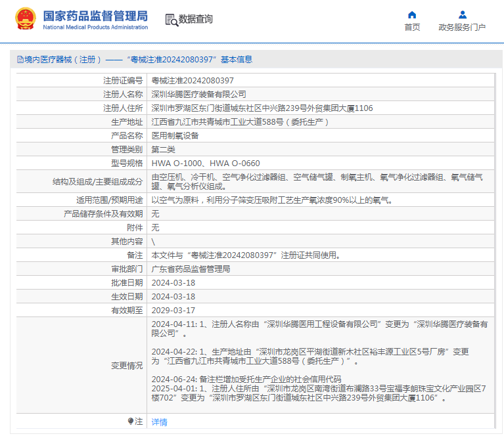Select 审批部门 value 广东省药品监督管理局
504x436 pixels.
click(191, 269)
